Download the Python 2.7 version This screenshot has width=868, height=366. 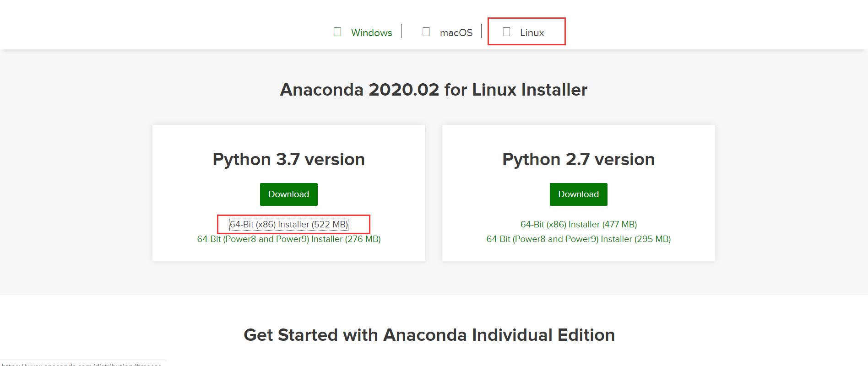point(579,194)
